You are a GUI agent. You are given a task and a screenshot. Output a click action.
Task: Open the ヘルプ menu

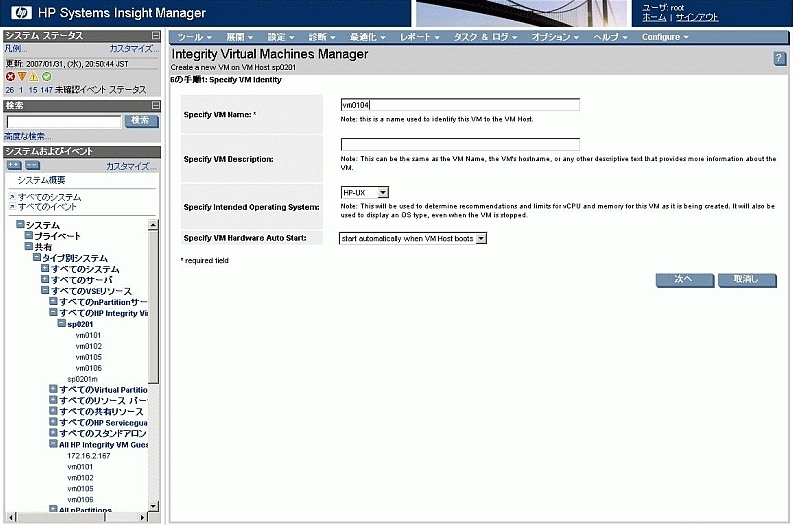610,37
